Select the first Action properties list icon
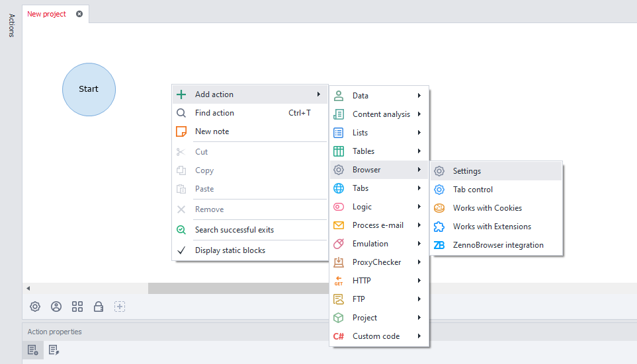Viewport: 637px width, 364px height. 32,350
